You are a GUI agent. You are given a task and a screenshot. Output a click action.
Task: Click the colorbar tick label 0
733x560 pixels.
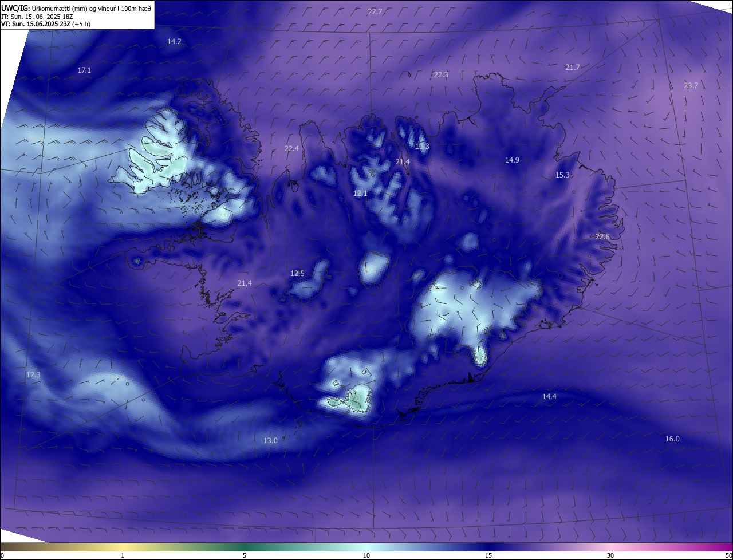[x=2, y=555]
